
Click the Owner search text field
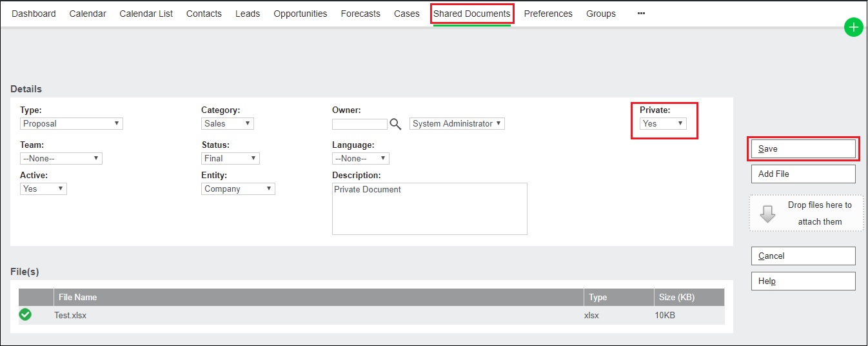tap(360, 124)
